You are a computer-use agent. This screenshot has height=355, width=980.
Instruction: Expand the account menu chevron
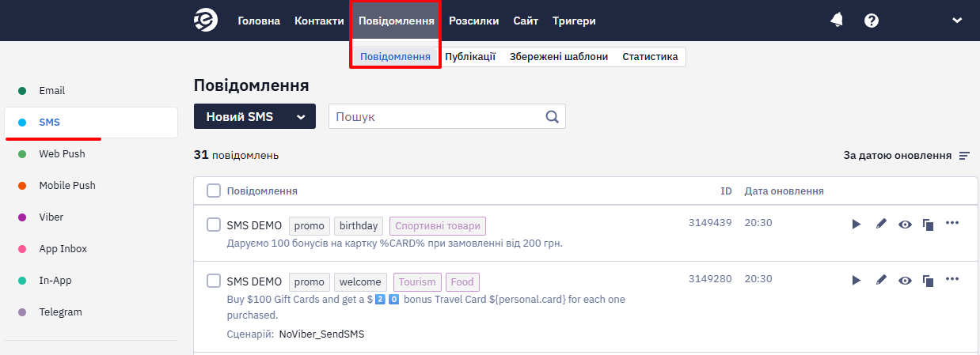tap(957, 21)
